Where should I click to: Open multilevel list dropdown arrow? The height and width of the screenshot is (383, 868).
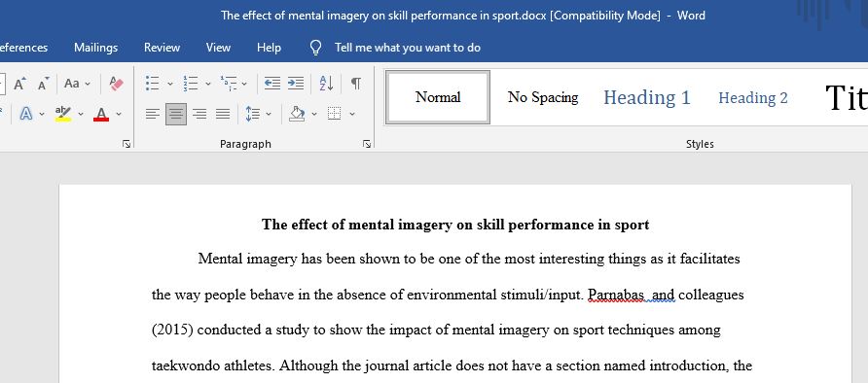244,84
